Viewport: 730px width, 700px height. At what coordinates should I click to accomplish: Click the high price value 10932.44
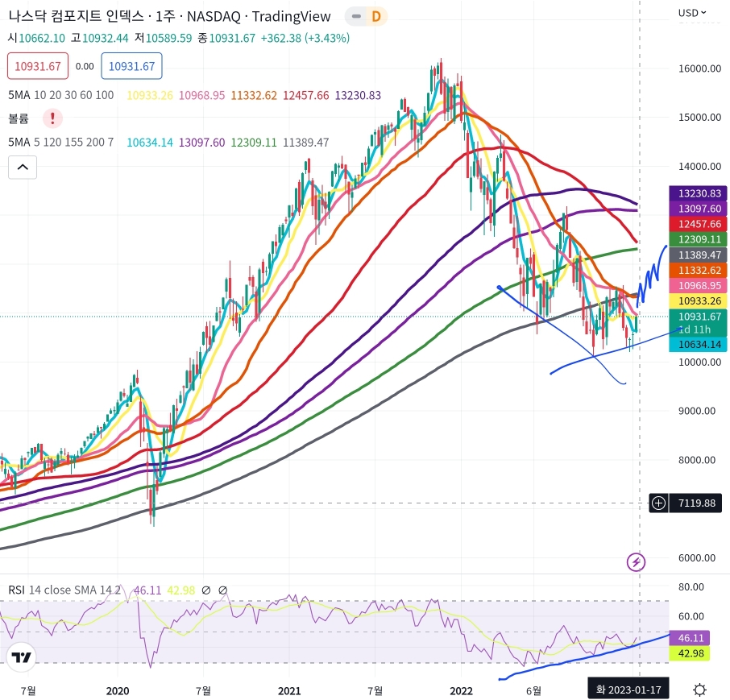[106, 38]
